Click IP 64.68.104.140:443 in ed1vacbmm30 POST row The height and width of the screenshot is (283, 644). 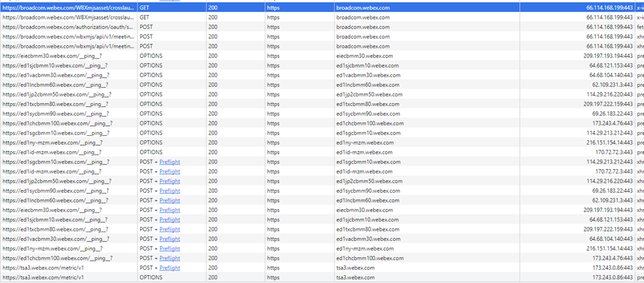(611, 239)
